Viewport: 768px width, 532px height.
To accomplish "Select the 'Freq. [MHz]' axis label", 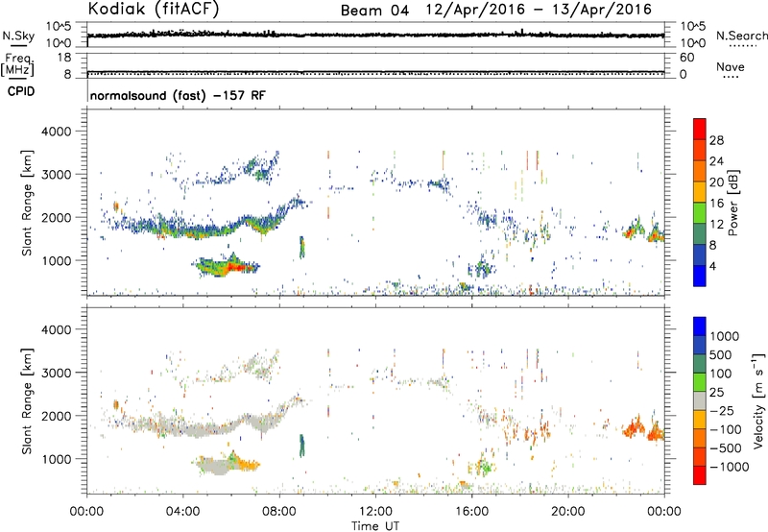I will [x=17, y=64].
